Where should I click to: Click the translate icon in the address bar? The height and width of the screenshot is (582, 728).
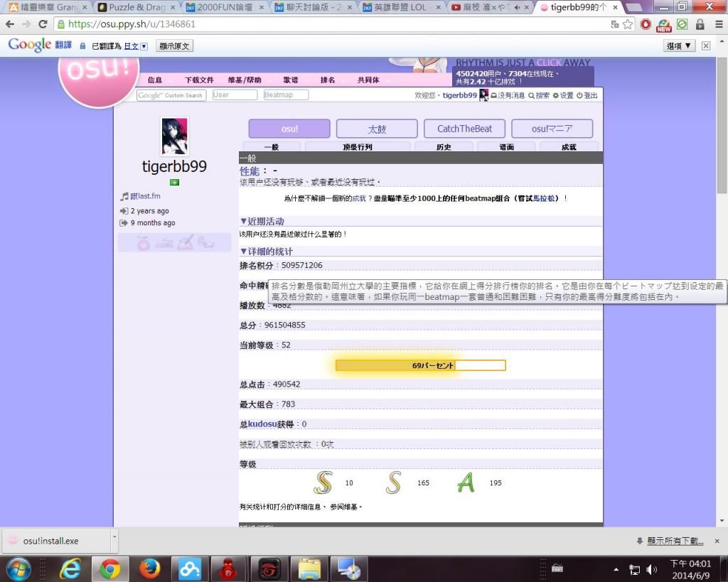pos(614,24)
